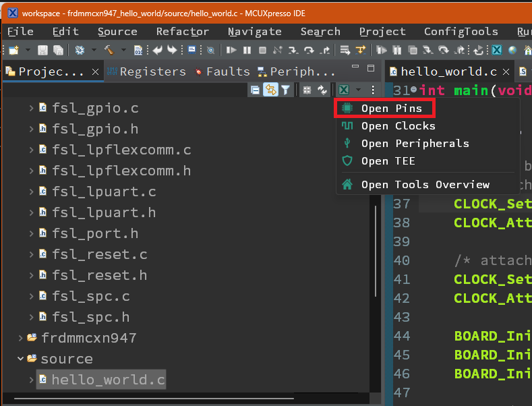Toggle line 31 code folding marker

413,90
